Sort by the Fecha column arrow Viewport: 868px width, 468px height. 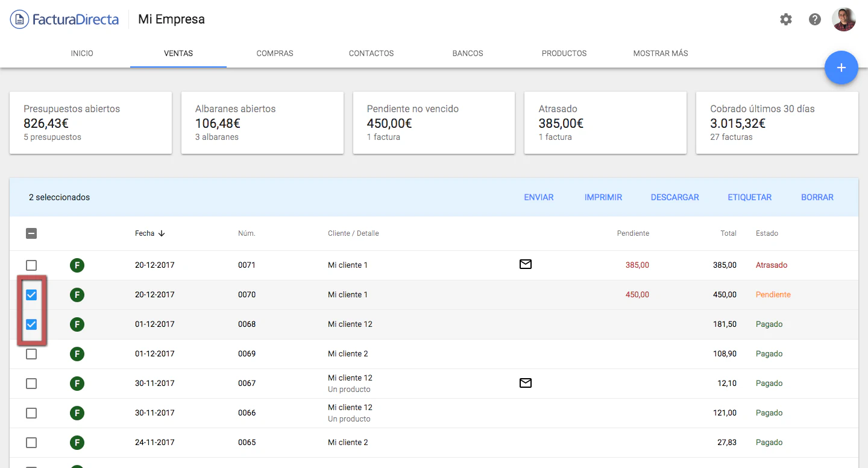[x=162, y=233]
